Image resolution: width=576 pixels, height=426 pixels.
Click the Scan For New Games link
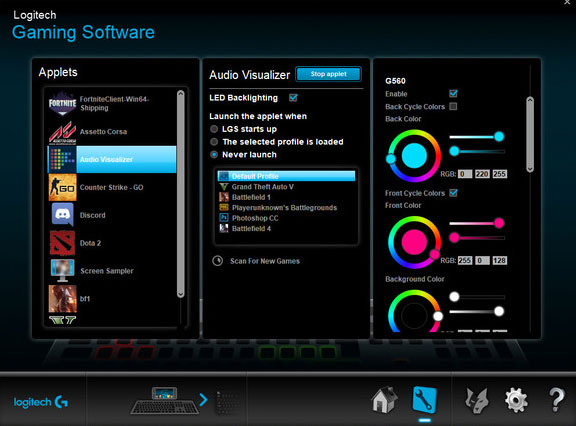[265, 261]
